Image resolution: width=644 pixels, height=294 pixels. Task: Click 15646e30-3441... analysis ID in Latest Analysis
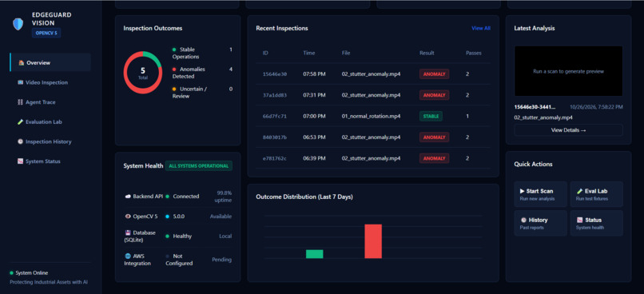pos(535,107)
